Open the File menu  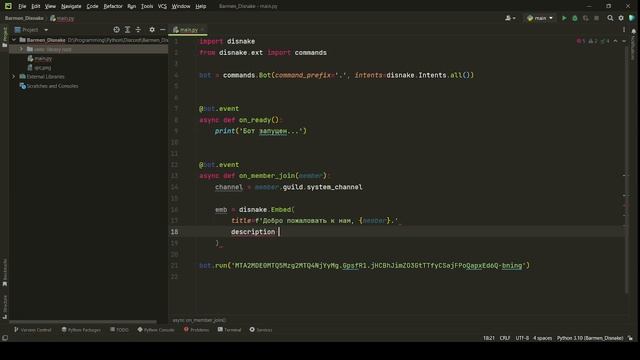pos(22,6)
